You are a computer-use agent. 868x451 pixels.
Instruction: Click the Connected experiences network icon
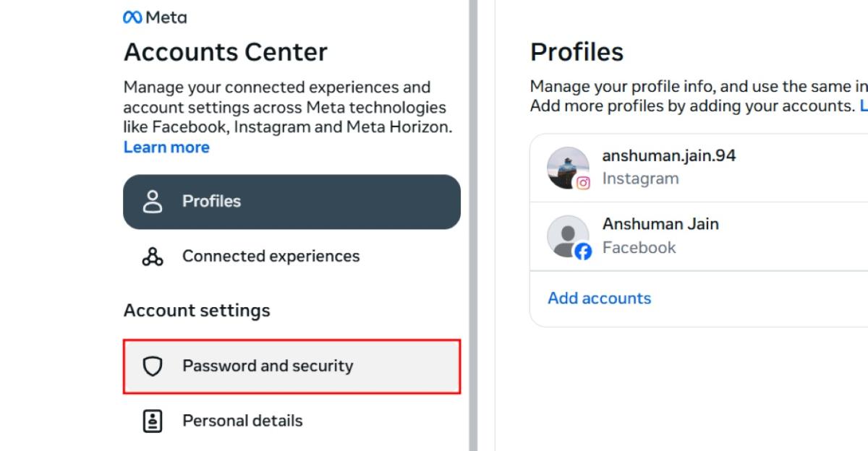153,256
